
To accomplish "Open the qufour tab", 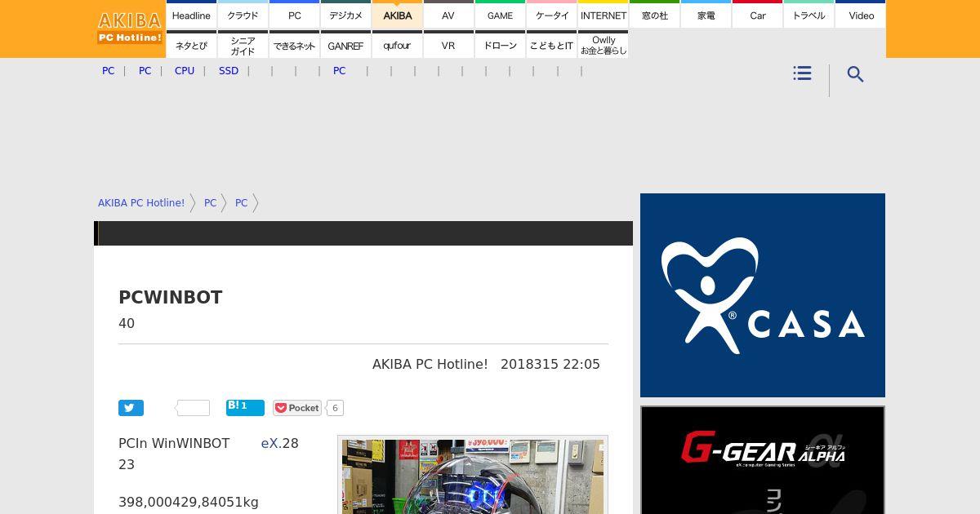I will [397, 46].
